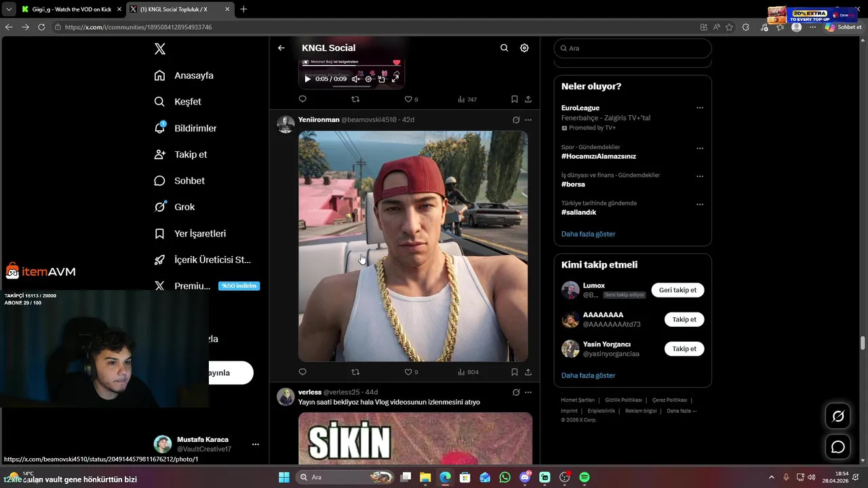
Task: Open Grok from the sidebar
Action: click(174, 207)
